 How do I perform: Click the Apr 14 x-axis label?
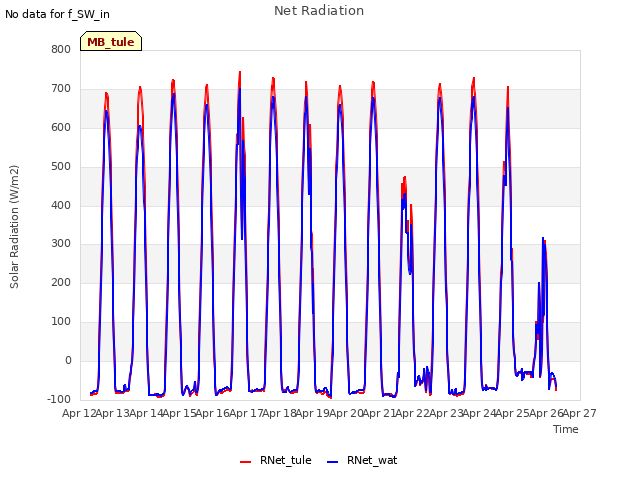coord(146,413)
